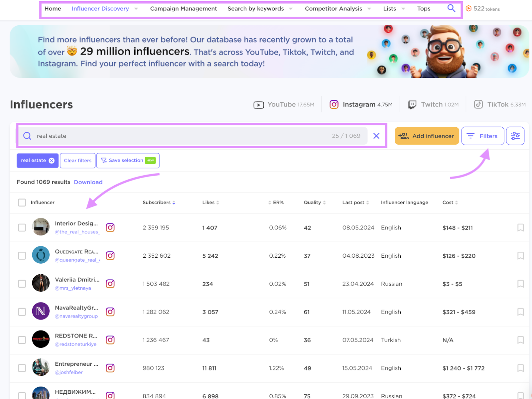
Task: Check the Valeriia Dmitri row checkbox
Action: pos(22,284)
